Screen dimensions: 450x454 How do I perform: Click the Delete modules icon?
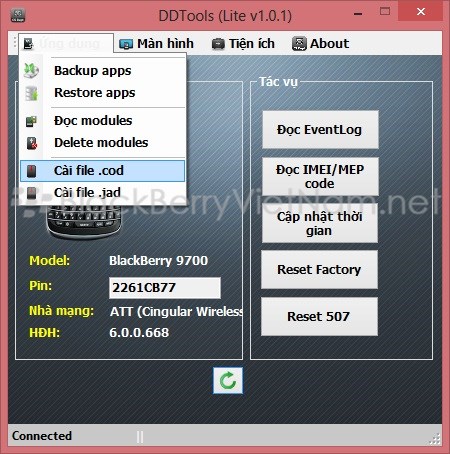[x=32, y=143]
